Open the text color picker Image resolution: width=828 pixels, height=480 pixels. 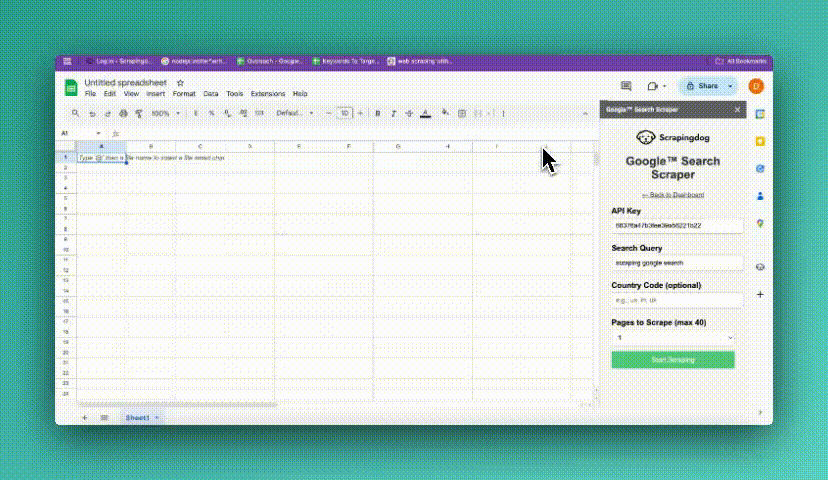click(x=426, y=114)
